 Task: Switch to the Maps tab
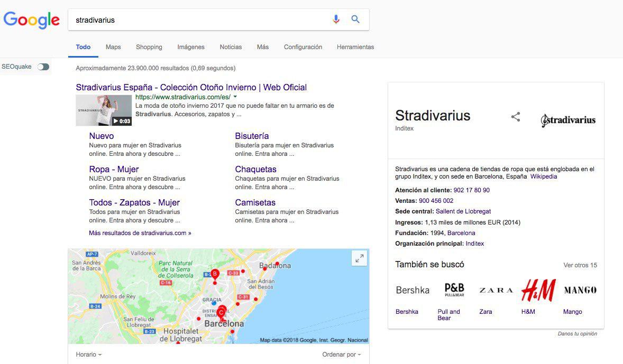tap(113, 47)
